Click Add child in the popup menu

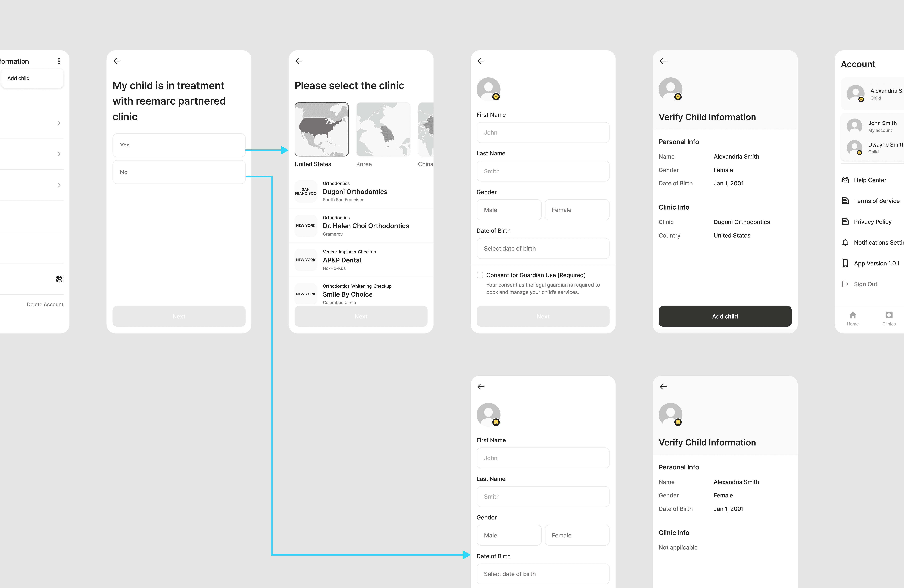point(19,78)
